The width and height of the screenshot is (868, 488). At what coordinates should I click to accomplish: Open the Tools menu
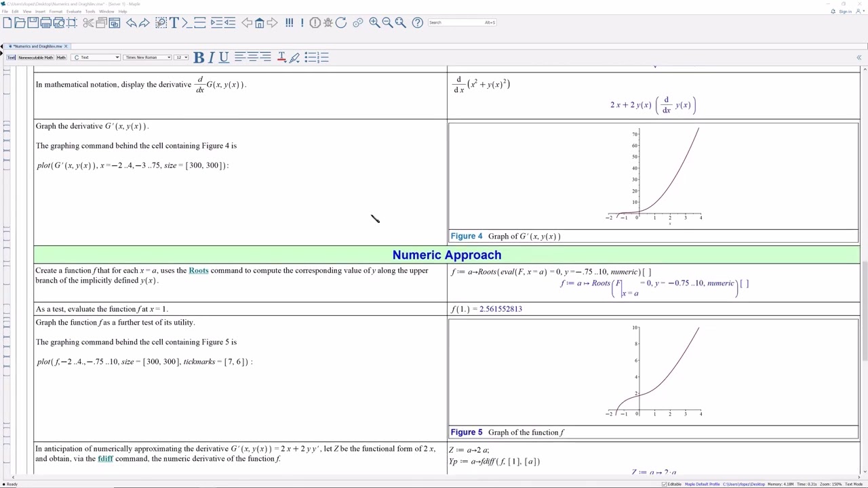tap(90, 12)
